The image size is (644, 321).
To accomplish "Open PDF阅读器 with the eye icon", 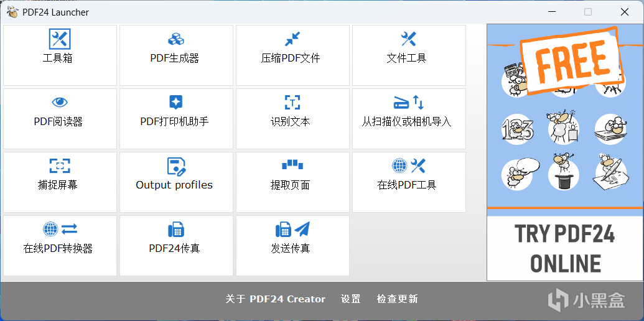I will (60, 119).
